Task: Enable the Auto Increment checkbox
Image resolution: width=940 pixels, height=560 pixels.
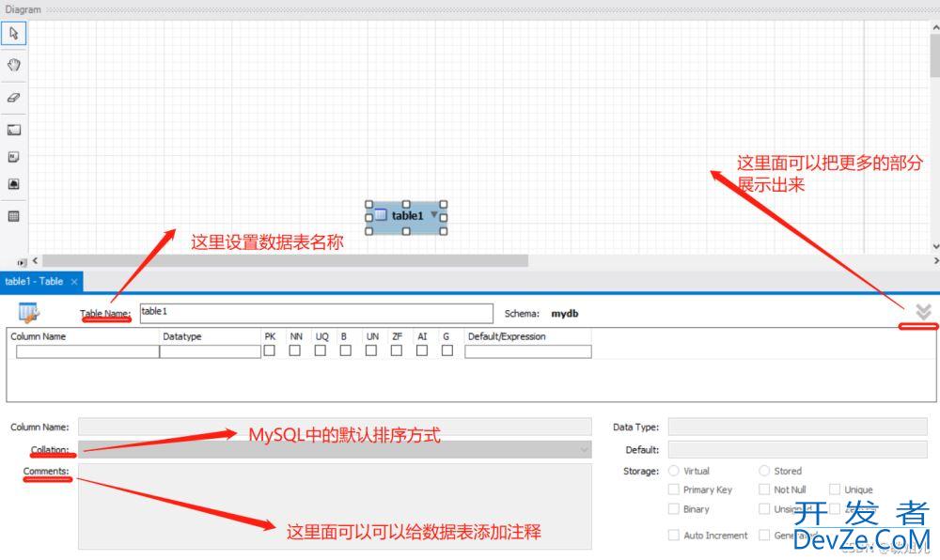Action: click(x=674, y=535)
